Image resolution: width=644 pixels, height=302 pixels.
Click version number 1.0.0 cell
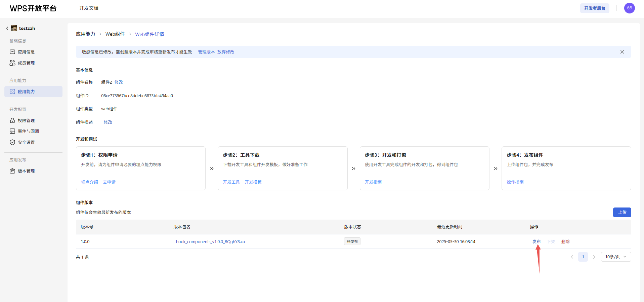tap(85, 241)
